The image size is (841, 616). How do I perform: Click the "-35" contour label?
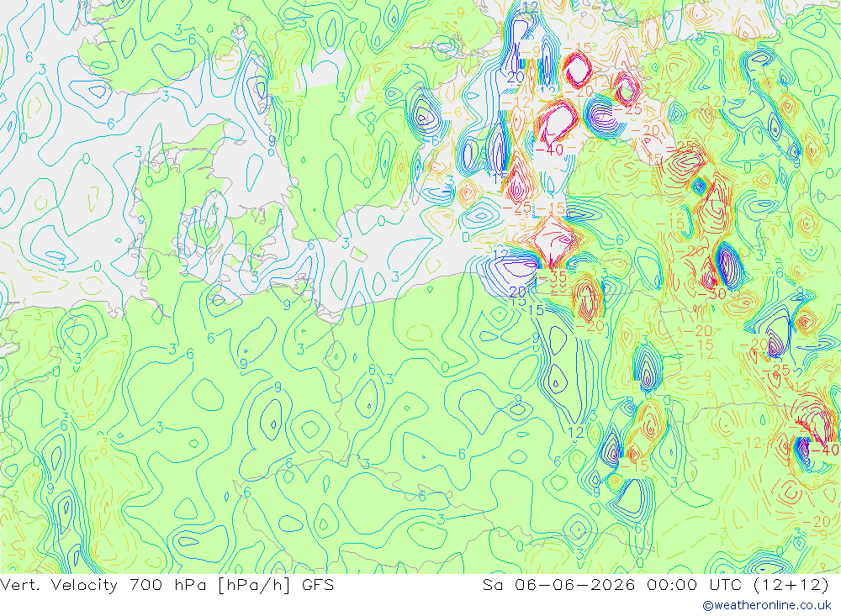[x=552, y=277]
